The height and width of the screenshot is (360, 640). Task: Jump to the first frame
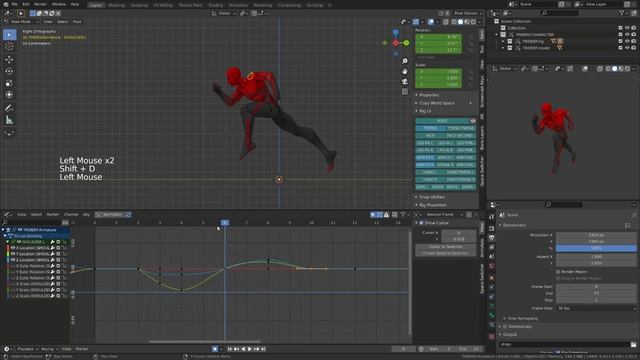click(x=230, y=349)
